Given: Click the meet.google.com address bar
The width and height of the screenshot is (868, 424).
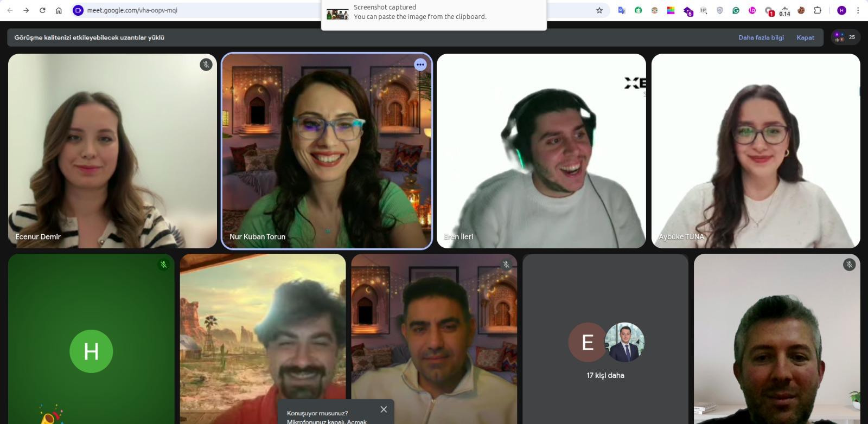Looking at the screenshot, I should click(x=217, y=10).
